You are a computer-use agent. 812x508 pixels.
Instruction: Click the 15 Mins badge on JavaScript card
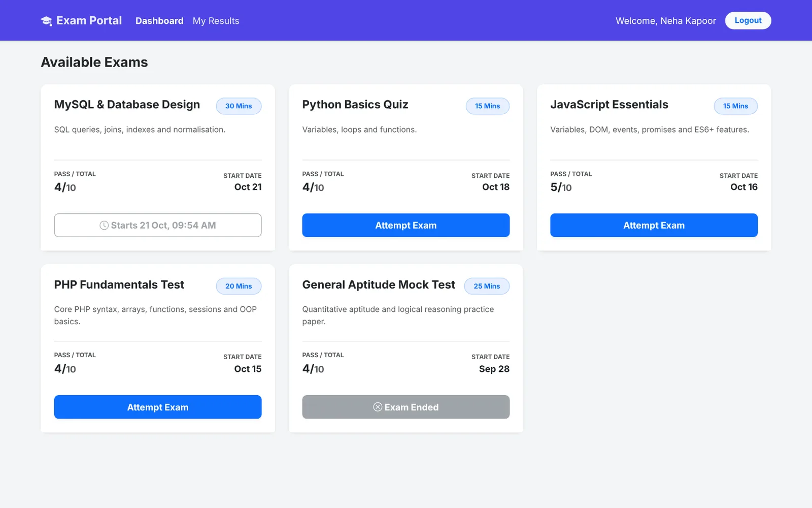(x=736, y=106)
